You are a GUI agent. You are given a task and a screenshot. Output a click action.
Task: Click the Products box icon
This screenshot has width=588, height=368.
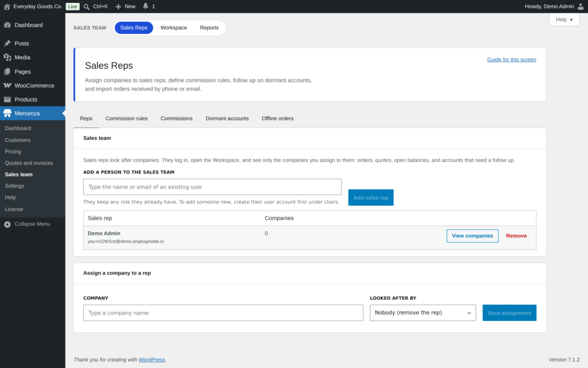[7, 99]
